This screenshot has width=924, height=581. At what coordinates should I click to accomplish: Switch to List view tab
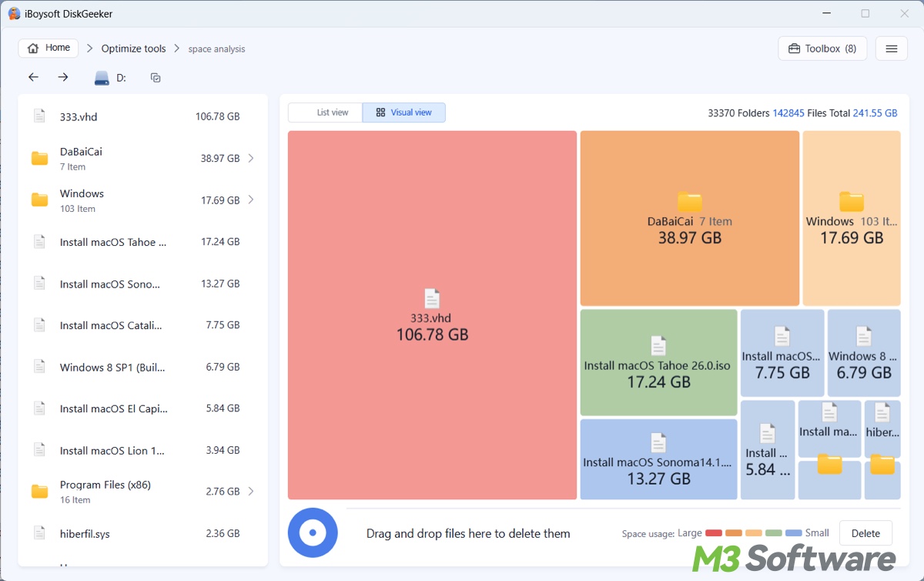click(325, 113)
